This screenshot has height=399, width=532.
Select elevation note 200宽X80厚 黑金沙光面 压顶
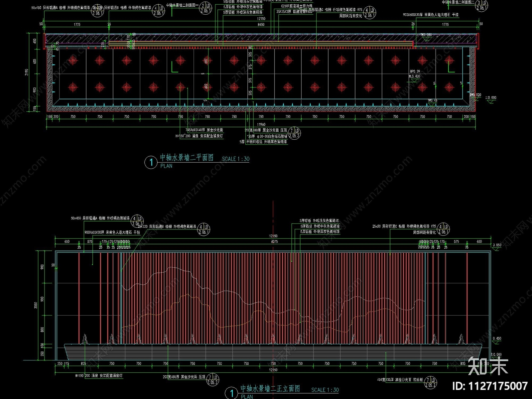[x=184, y=377]
